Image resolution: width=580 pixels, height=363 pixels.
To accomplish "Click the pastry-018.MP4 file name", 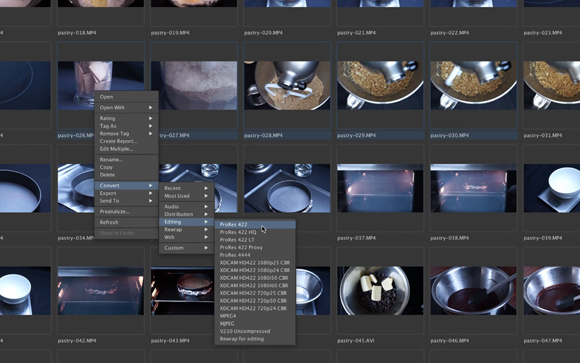I will (77, 33).
